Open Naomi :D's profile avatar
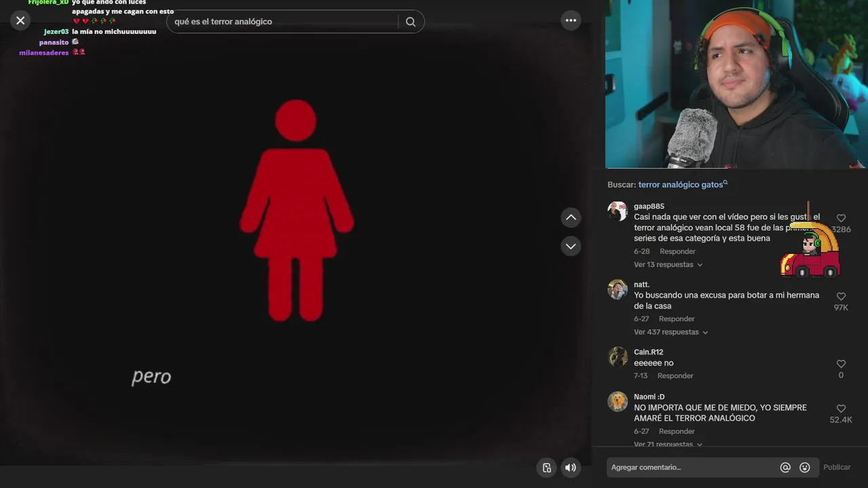The height and width of the screenshot is (488, 868). click(617, 401)
